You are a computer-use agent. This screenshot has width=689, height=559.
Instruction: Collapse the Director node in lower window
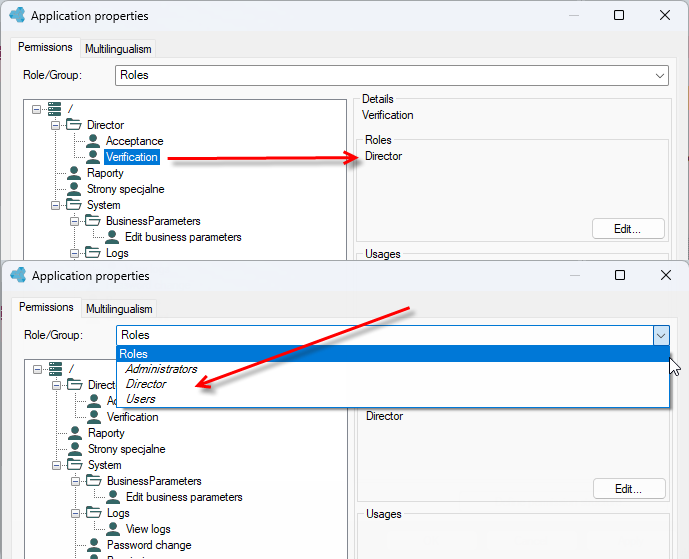point(56,385)
